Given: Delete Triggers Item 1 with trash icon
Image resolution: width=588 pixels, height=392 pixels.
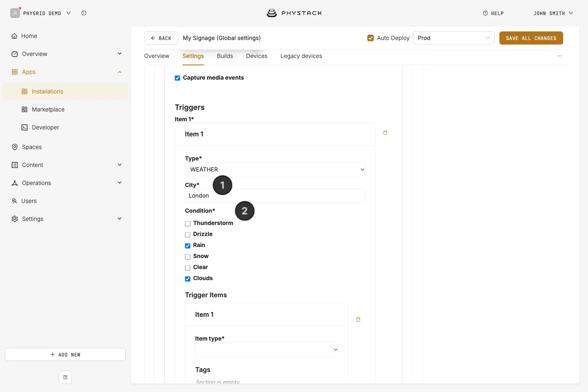Looking at the screenshot, I should (385, 133).
